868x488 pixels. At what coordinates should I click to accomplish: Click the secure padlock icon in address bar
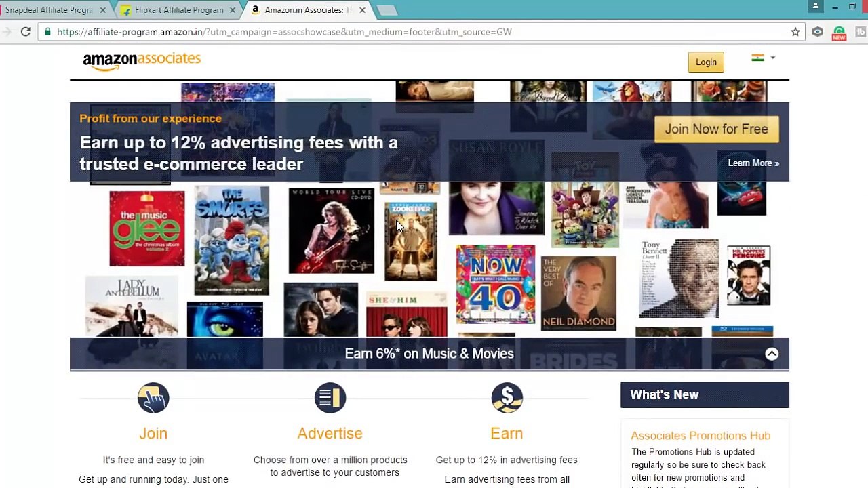click(x=48, y=32)
